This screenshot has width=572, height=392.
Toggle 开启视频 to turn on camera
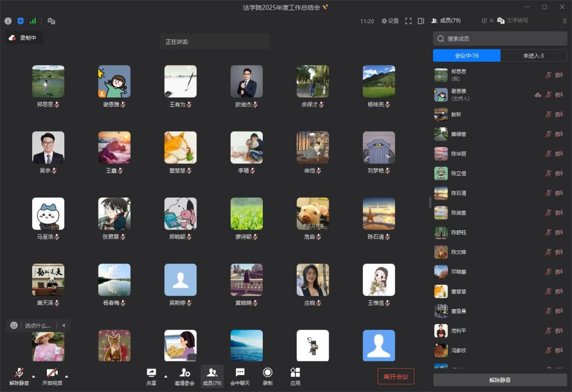coord(52,373)
